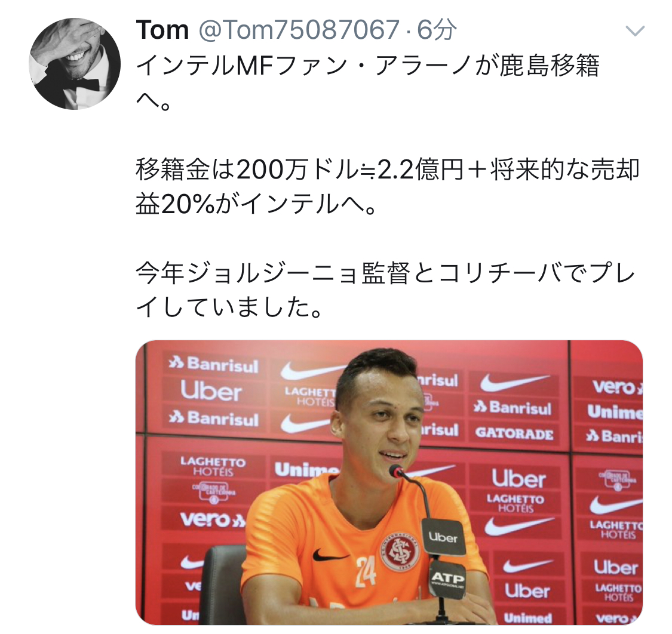Open tweet permalink via 6分 timestamp
This screenshot has height=634, width=672.
click(x=437, y=30)
